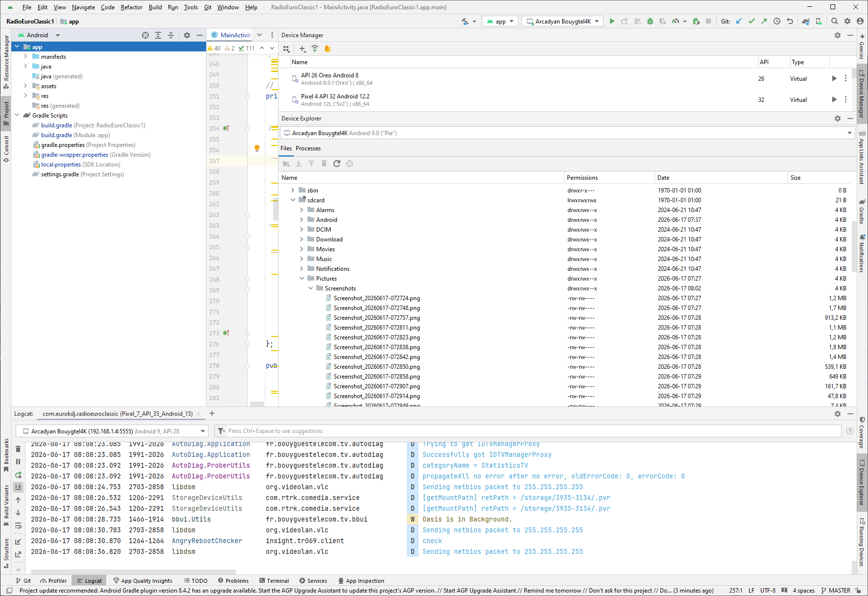Open the Profiler tool window
The height and width of the screenshot is (596, 868).
(53, 581)
